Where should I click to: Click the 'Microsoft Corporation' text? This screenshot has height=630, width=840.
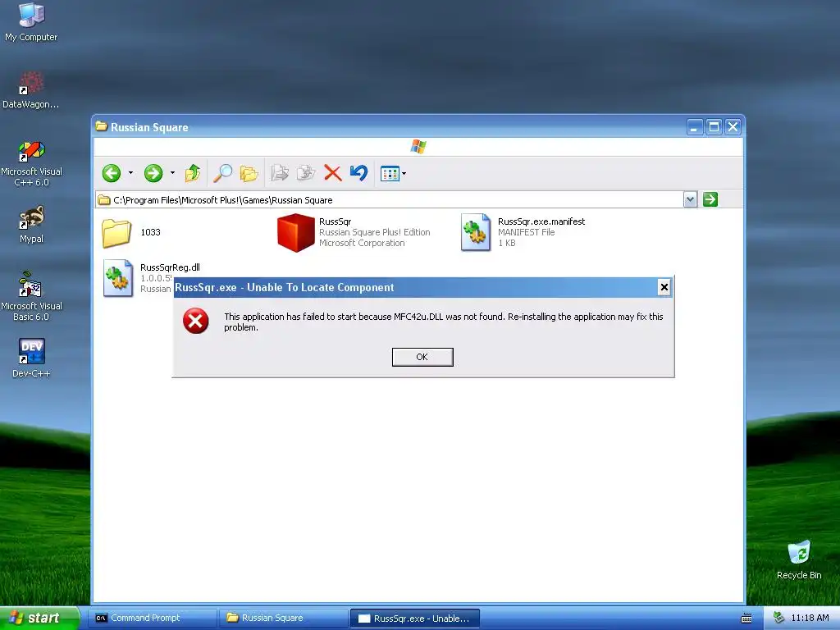(x=362, y=243)
